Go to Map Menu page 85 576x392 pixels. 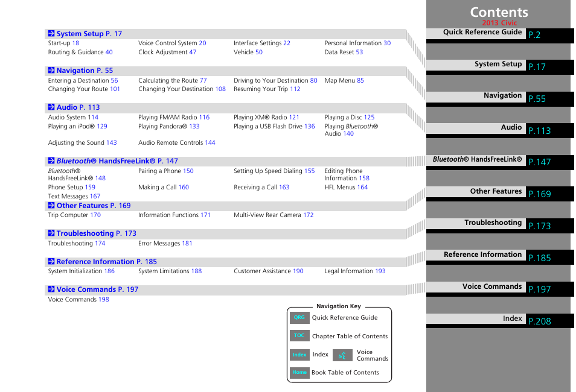(344, 80)
